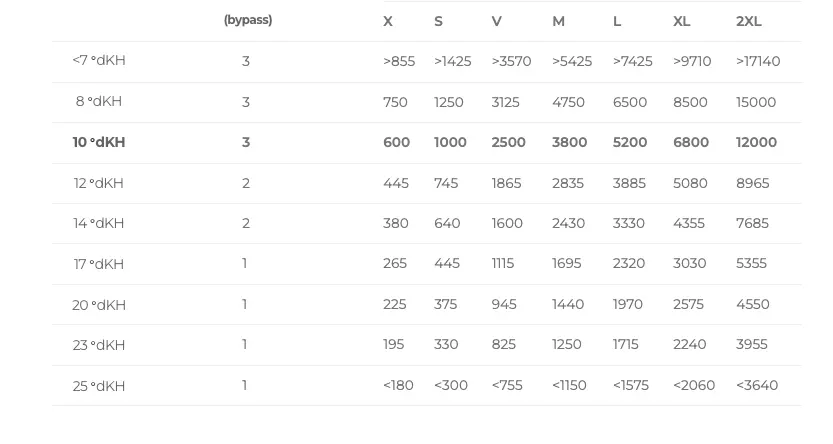Click the V column header
This screenshot has height=444, width=833.
pos(497,22)
